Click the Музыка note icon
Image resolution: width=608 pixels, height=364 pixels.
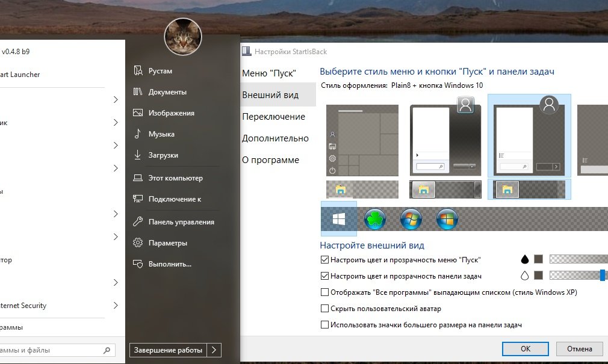tap(138, 134)
